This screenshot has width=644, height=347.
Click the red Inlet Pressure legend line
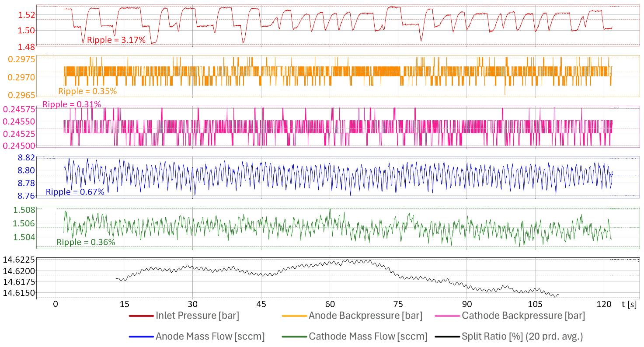[x=141, y=316]
